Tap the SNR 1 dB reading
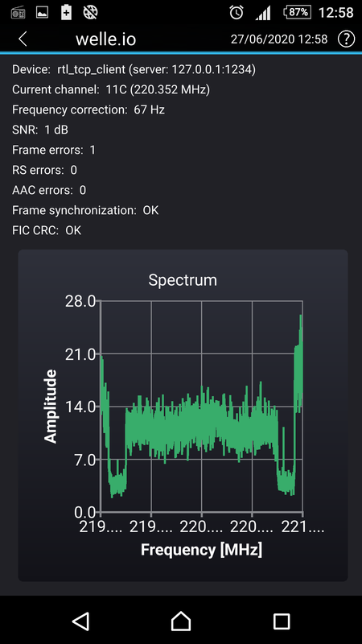 [x=39, y=130]
